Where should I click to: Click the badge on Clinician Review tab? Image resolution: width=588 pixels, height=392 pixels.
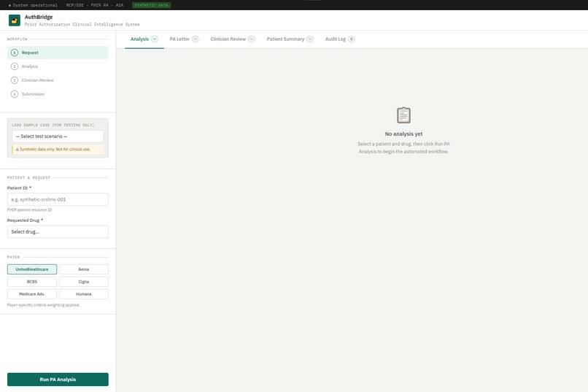coord(252,39)
